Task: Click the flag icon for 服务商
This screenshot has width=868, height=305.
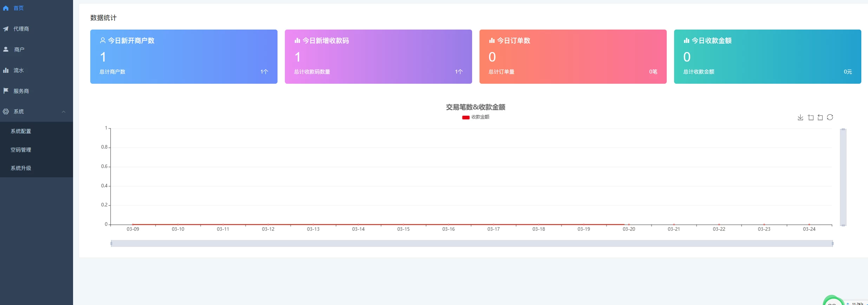Action: [x=6, y=91]
